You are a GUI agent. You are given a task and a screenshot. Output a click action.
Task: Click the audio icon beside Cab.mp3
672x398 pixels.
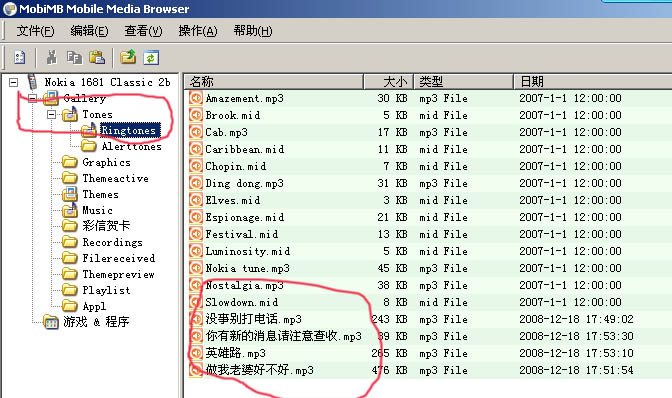196,132
